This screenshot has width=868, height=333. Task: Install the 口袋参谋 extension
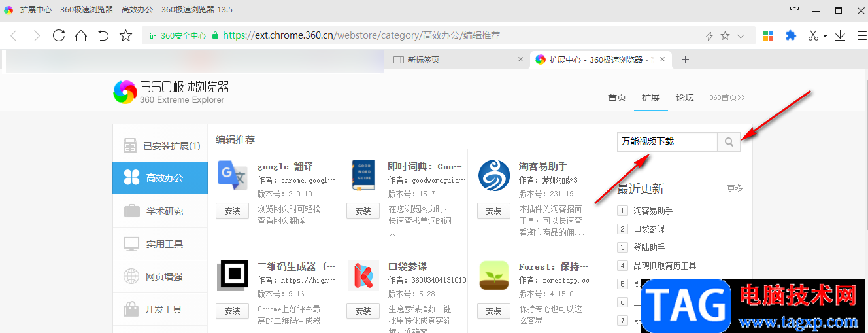tap(363, 311)
